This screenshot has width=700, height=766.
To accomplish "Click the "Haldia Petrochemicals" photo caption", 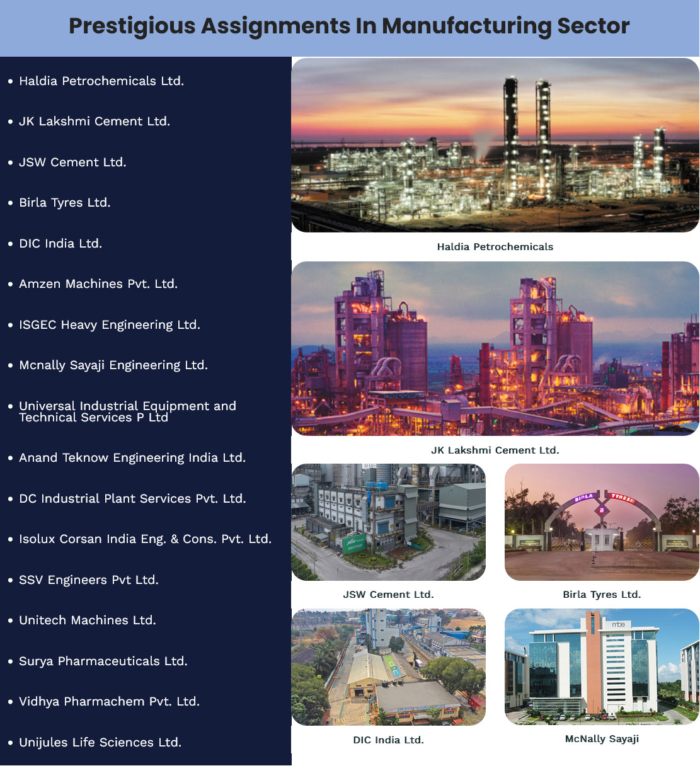I will click(x=495, y=247).
